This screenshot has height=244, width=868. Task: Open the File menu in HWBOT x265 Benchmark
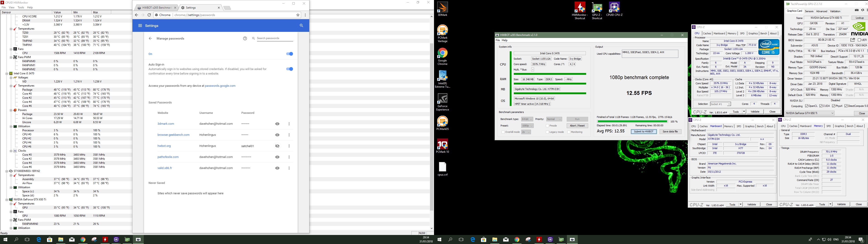point(497,40)
